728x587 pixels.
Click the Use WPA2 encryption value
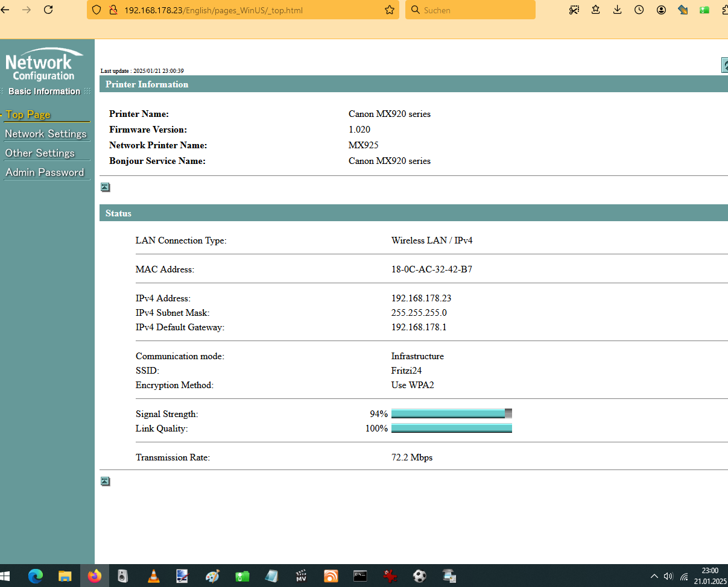413,385
